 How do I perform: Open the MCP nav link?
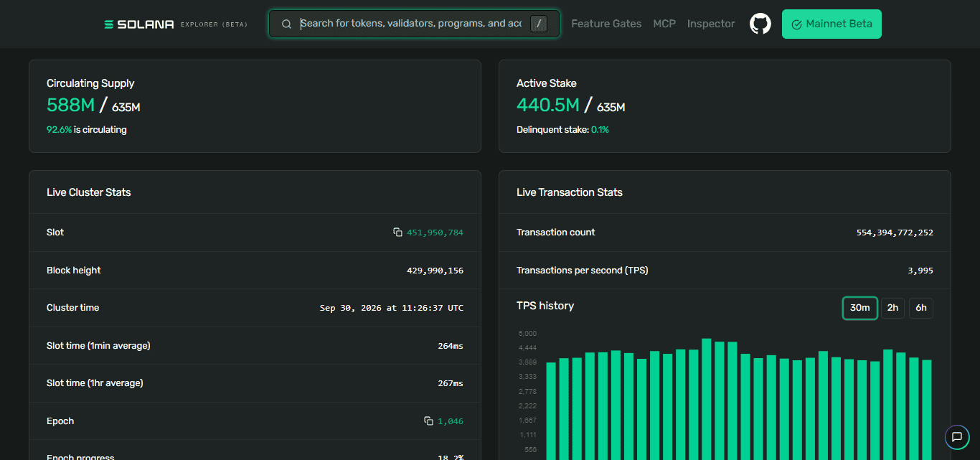(664, 24)
